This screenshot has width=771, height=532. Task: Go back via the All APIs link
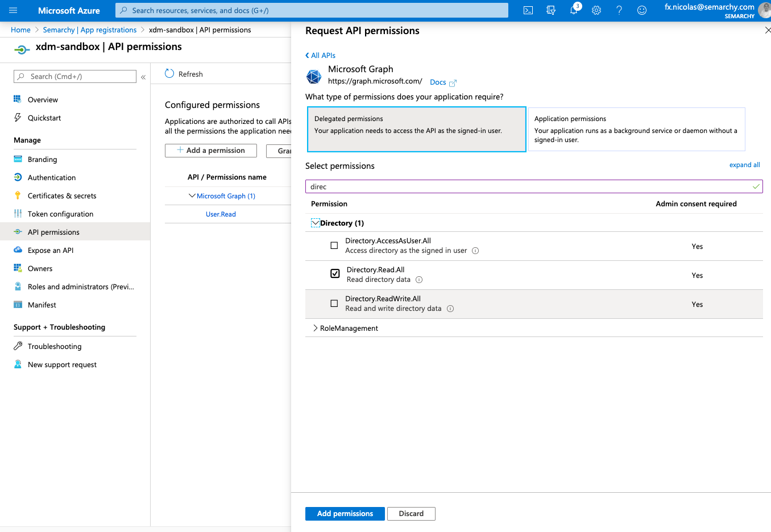(320, 55)
